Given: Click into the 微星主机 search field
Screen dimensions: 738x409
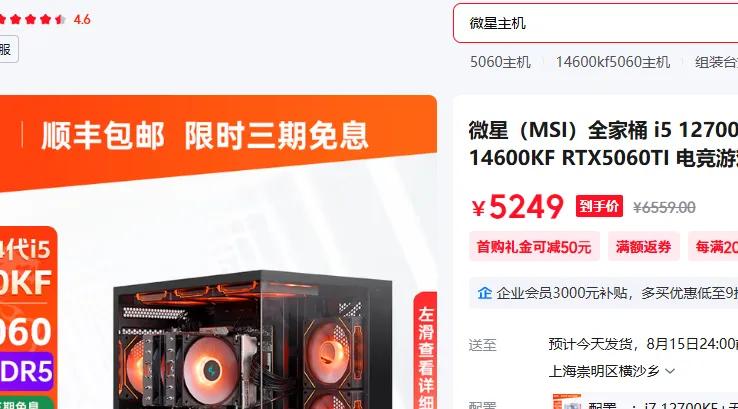Looking at the screenshot, I should [595, 23].
